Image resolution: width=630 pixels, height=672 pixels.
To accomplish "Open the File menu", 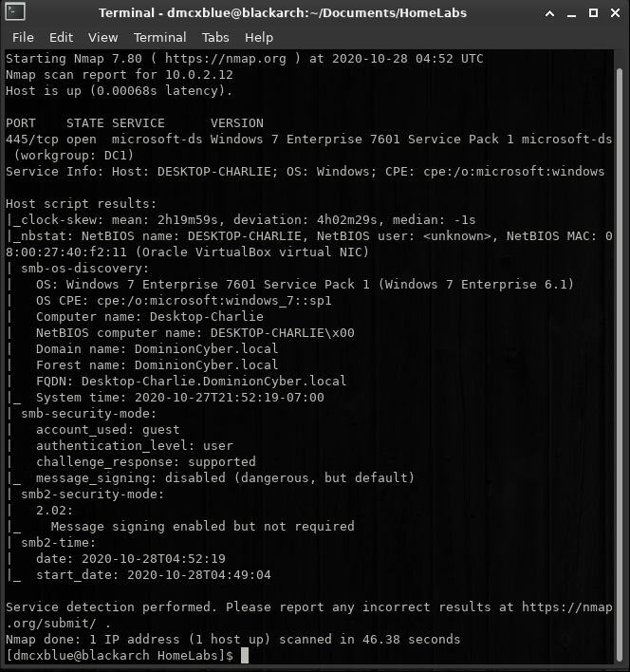I will pyautogui.click(x=23, y=38).
